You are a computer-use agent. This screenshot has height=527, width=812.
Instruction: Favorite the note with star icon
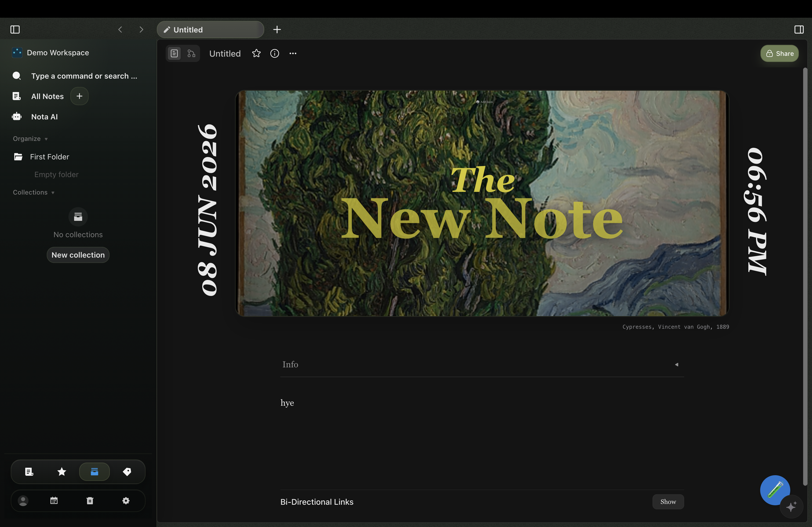click(x=256, y=53)
